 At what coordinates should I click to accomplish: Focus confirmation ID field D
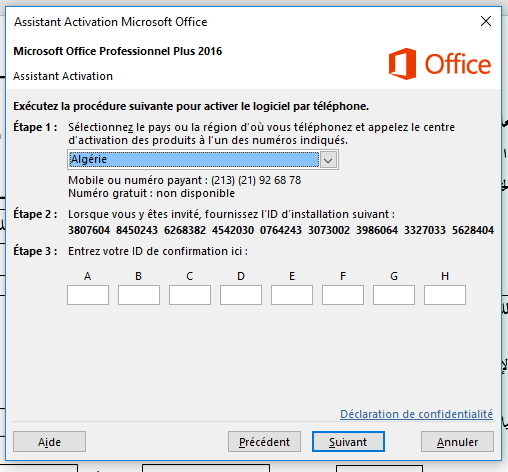tap(241, 295)
